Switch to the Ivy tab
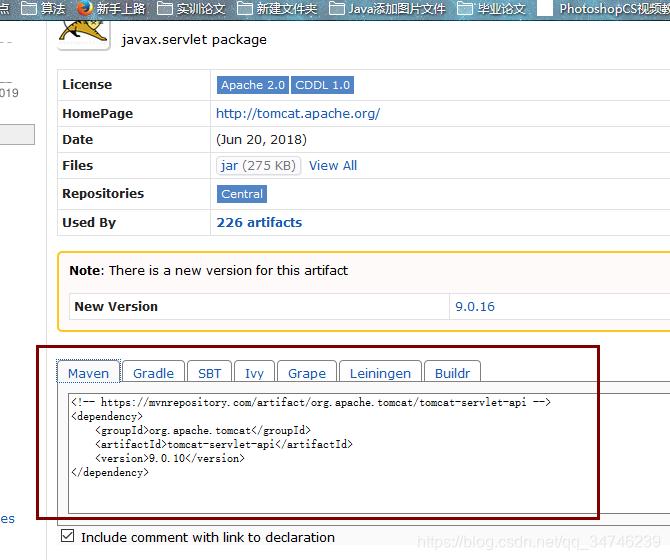Image resolution: width=670 pixels, height=560 pixels. tap(254, 373)
